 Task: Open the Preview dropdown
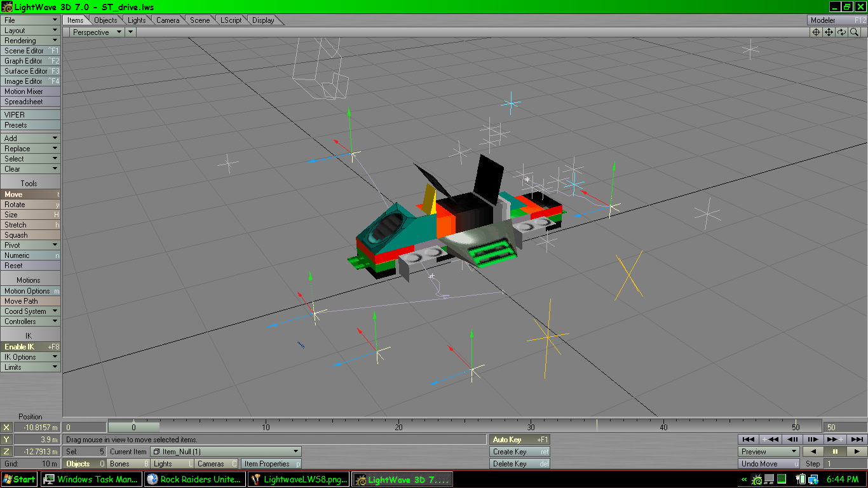[x=769, y=451]
